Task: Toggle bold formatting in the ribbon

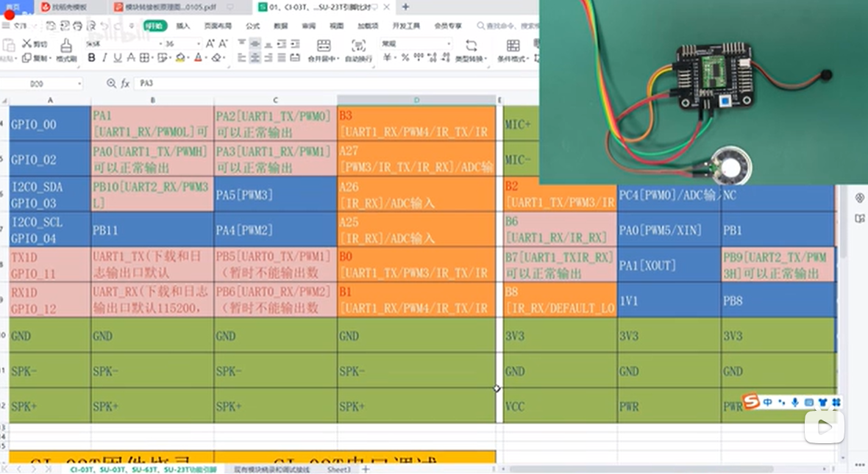Action: pos(91,58)
